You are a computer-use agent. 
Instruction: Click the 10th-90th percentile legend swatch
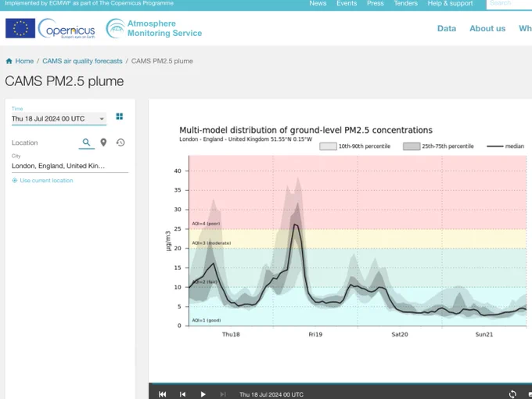coord(328,146)
